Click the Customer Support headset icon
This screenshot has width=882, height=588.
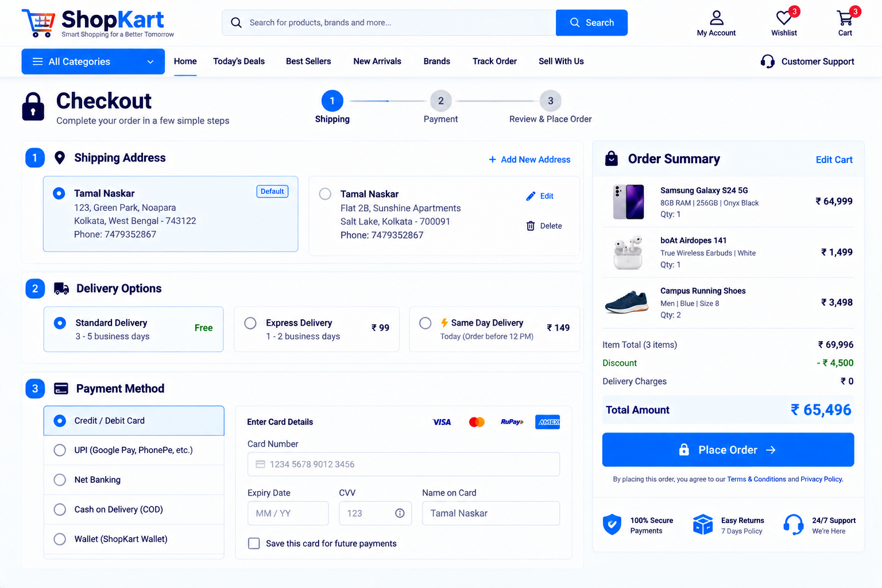pos(768,61)
